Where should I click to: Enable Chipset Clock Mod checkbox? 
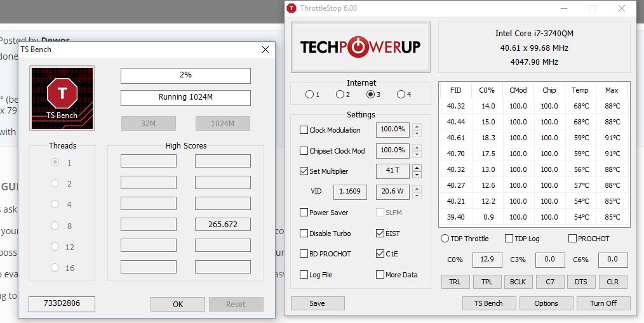point(304,150)
